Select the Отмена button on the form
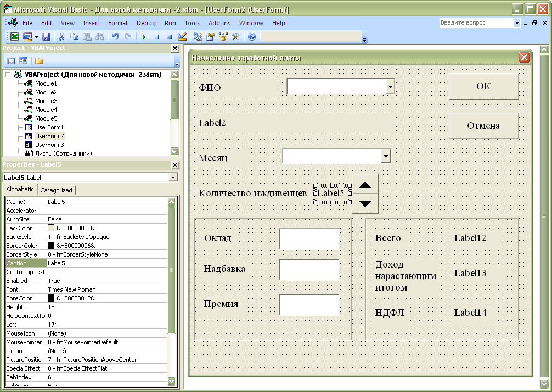The width and height of the screenshot is (552, 392). pyautogui.click(x=483, y=126)
